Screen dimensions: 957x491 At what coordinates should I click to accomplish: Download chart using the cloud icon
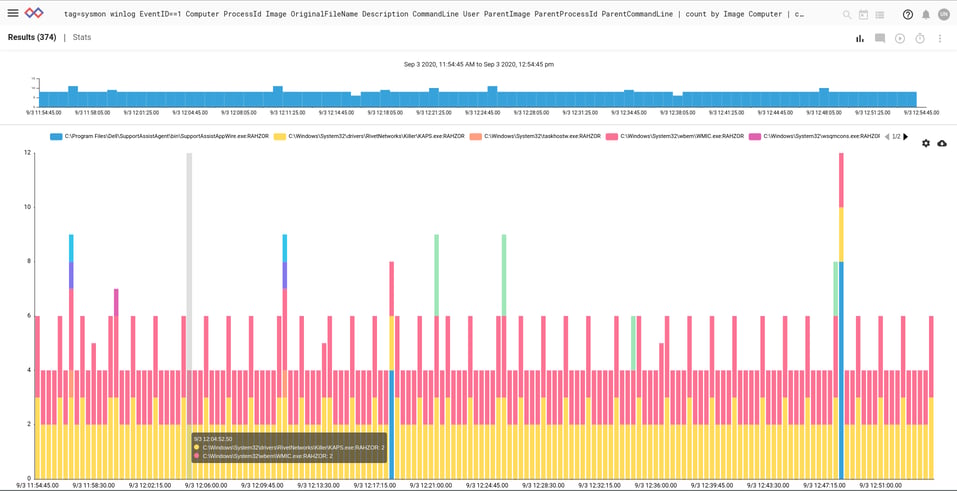(x=941, y=143)
